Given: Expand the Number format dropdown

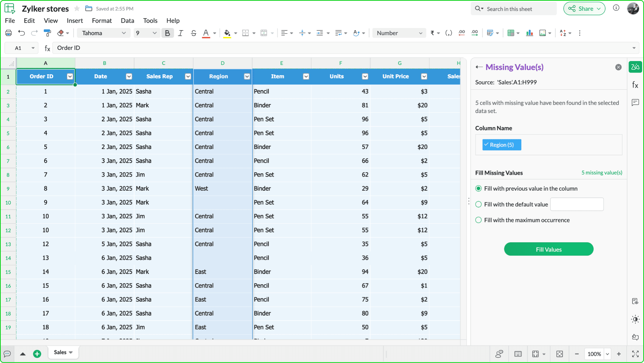Looking at the screenshot, I should coord(399,33).
